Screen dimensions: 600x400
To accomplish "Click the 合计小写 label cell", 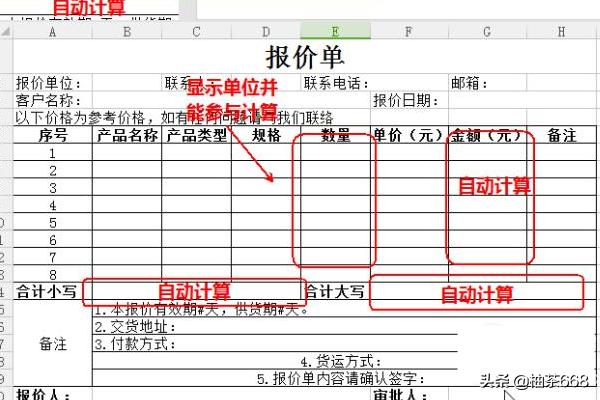I will (48, 291).
